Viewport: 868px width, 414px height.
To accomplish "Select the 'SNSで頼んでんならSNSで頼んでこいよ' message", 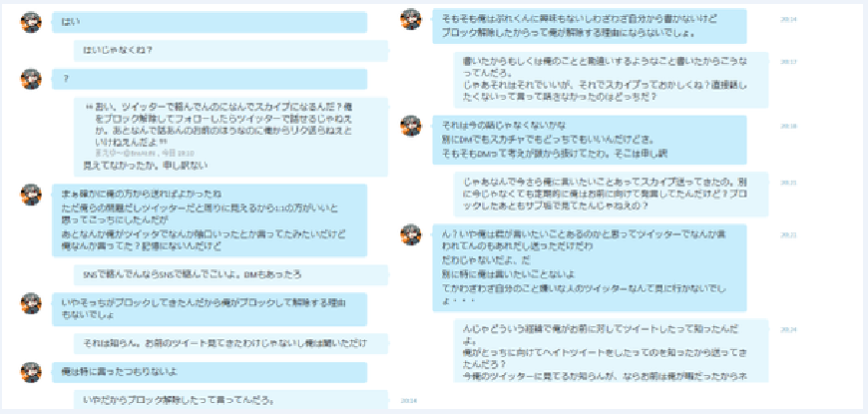I will pos(231,275).
